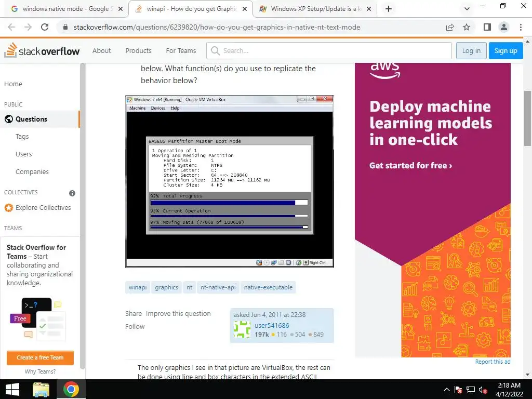Click the Collectives info icon
Viewport: 532px width, 399px height.
pos(72,193)
